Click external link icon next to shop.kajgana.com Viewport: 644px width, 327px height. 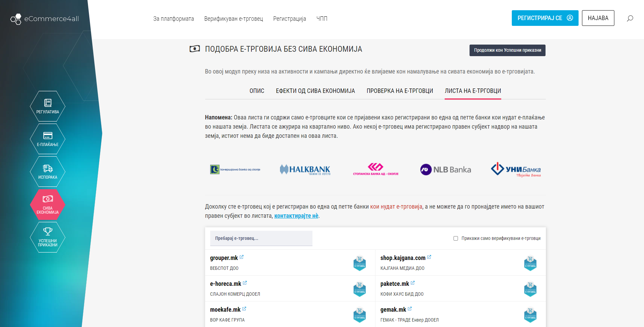[x=429, y=257]
